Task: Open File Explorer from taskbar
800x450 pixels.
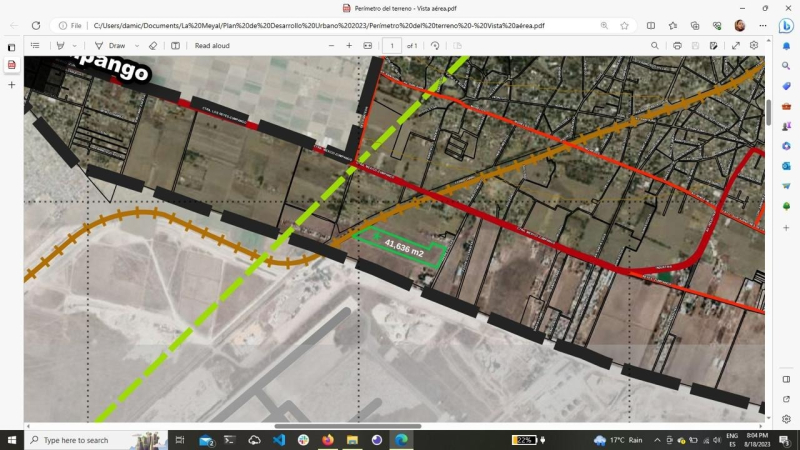Action: [352, 440]
